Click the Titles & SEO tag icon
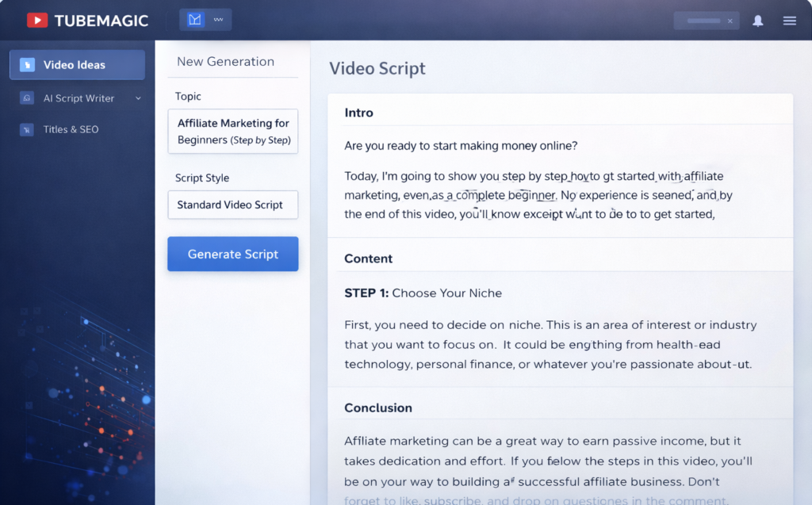812x505 pixels. (x=26, y=128)
